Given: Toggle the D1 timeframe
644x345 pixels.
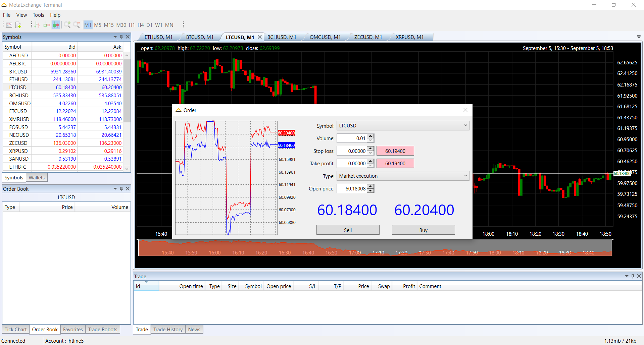Looking at the screenshot, I should click(149, 25).
